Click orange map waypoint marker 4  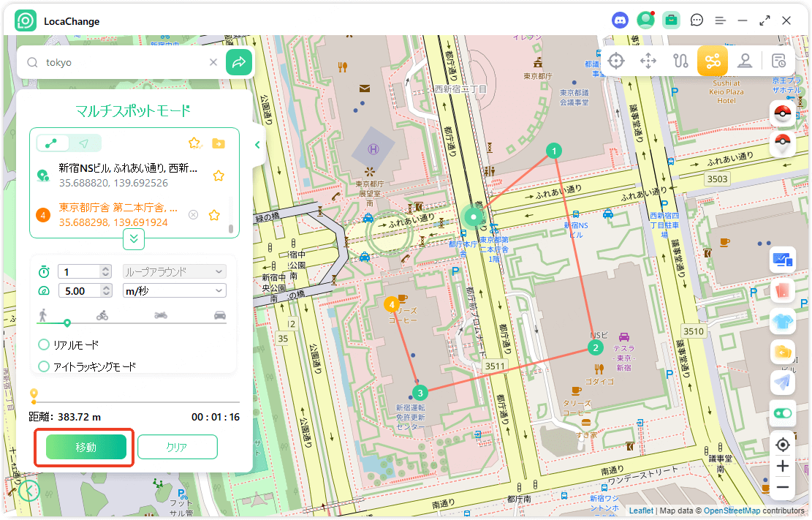point(392,305)
